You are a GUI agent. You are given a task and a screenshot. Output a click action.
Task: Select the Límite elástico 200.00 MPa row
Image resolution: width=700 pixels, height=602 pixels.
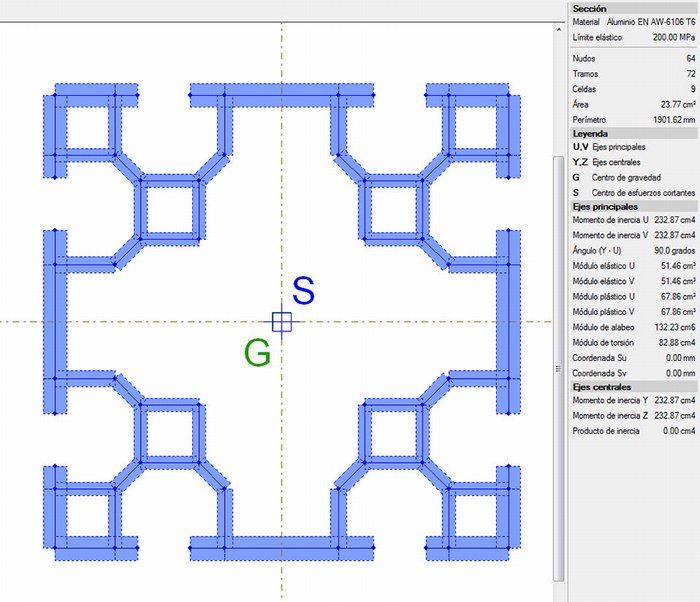[x=633, y=37]
